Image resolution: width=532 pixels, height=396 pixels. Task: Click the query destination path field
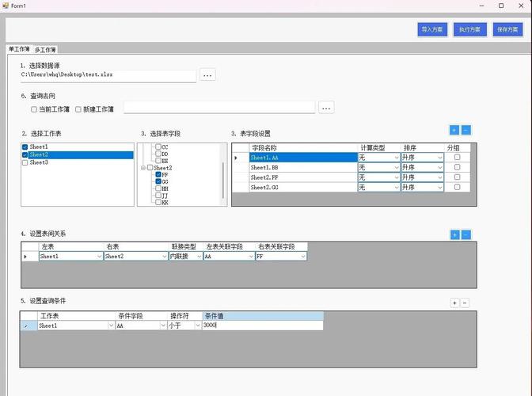tap(219, 108)
